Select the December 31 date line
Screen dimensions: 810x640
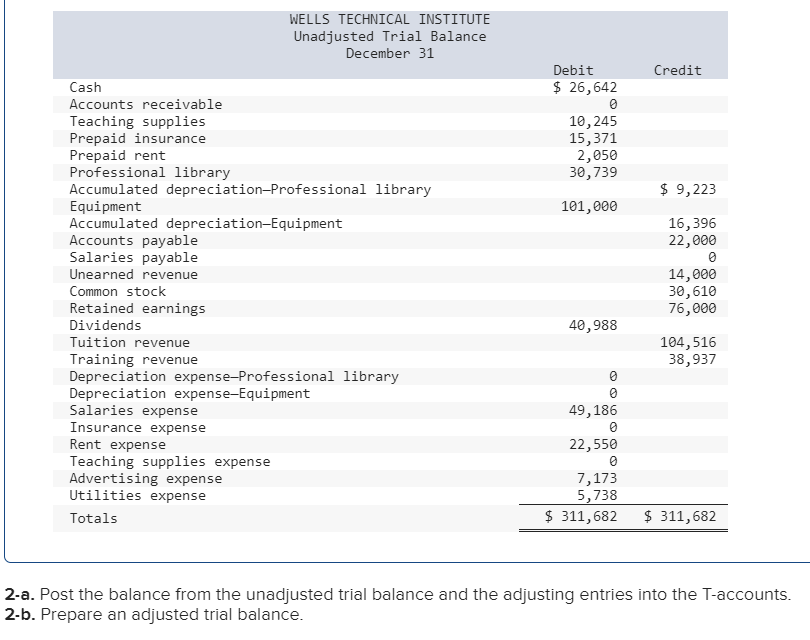tap(390, 52)
